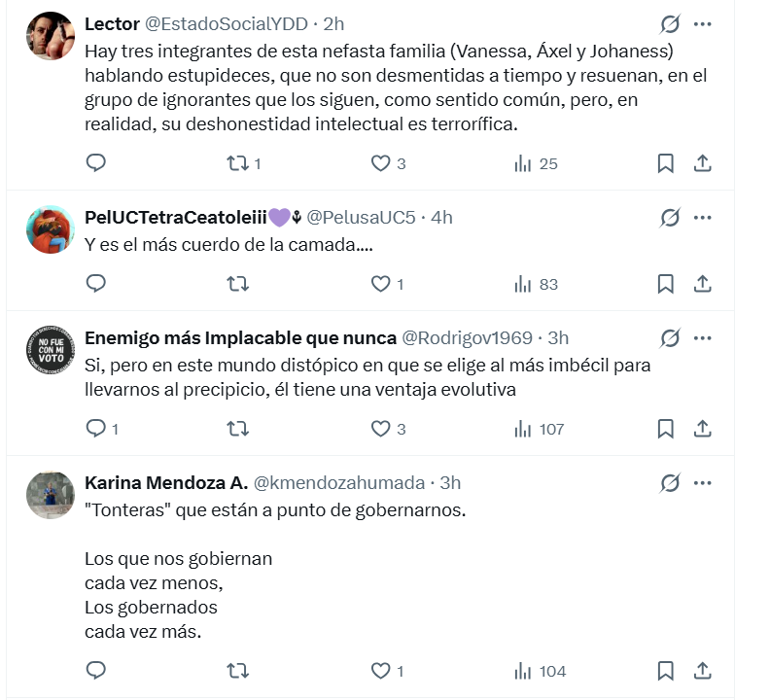Open more options on Lector's tweet
Image resolution: width=770 pixels, height=700 pixels.
click(x=703, y=24)
